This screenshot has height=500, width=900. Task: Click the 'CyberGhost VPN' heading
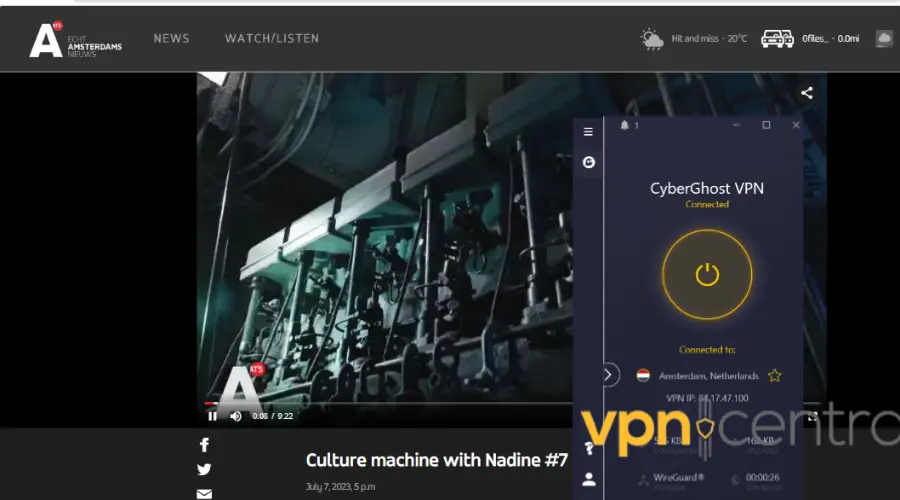click(707, 188)
